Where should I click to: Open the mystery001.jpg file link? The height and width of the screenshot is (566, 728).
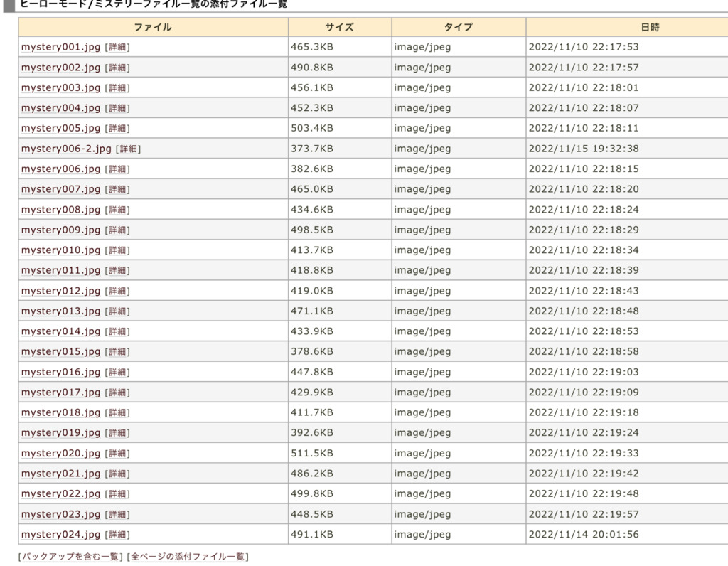[60, 48]
